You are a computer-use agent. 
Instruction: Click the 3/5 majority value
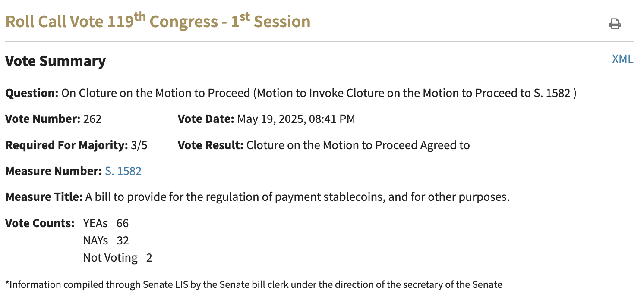(x=139, y=145)
